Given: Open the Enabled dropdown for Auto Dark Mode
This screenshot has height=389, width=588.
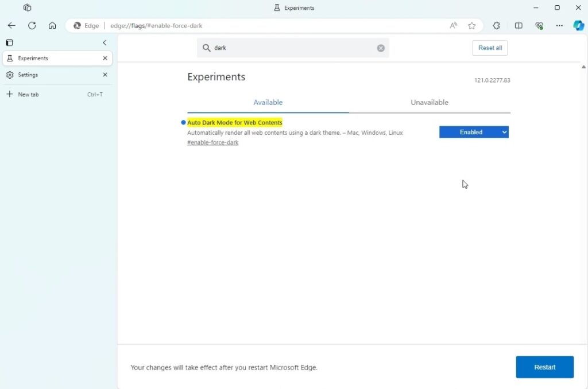Looking at the screenshot, I should [x=474, y=132].
